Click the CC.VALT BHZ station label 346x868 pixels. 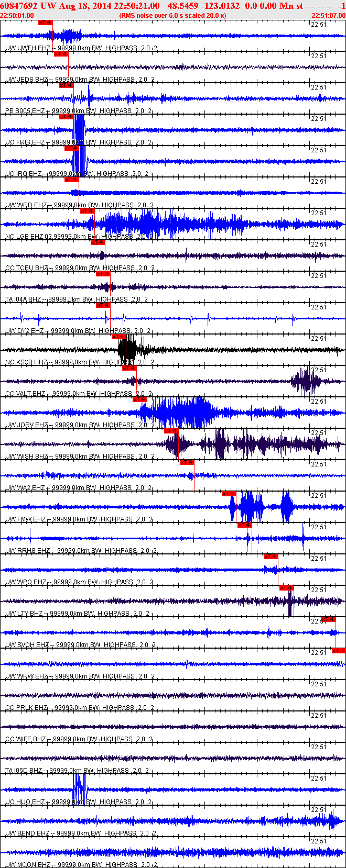pos(25,394)
